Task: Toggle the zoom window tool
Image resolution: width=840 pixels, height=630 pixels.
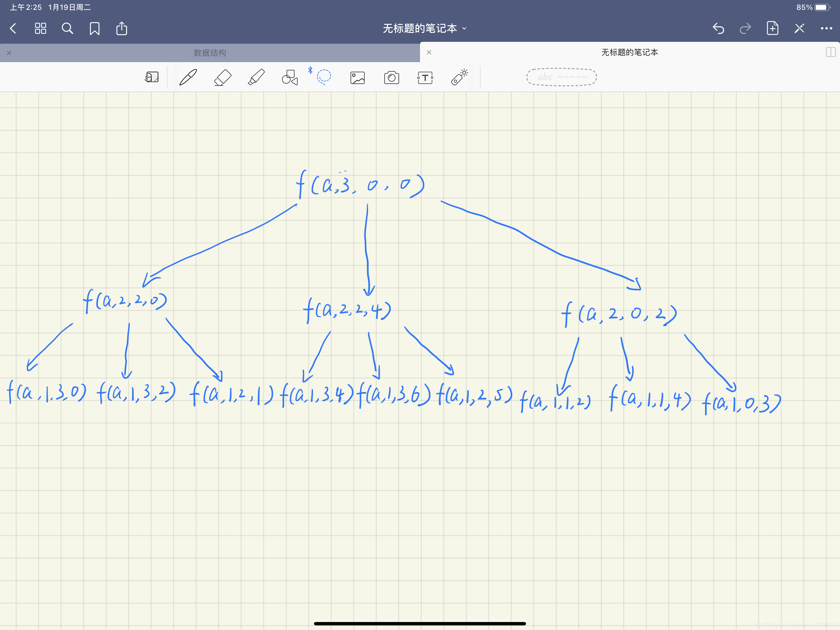Action: click(152, 78)
